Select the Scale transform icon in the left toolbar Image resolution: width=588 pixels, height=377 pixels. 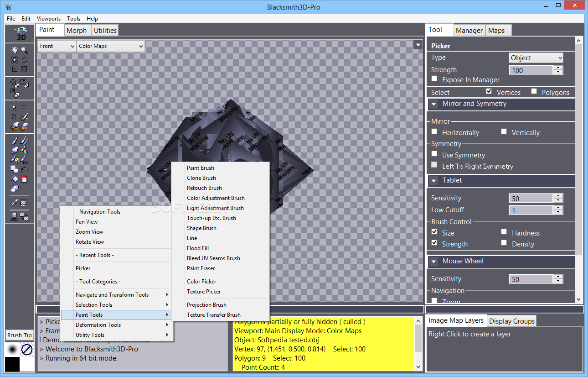[14, 93]
